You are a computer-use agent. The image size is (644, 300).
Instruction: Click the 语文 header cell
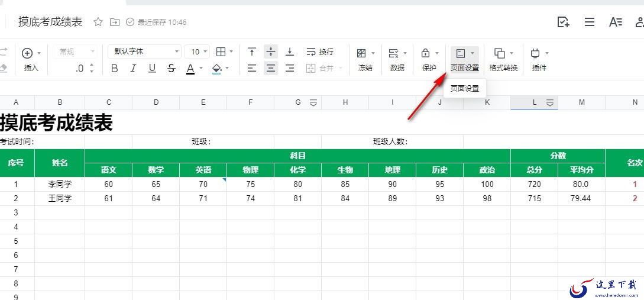(x=108, y=170)
